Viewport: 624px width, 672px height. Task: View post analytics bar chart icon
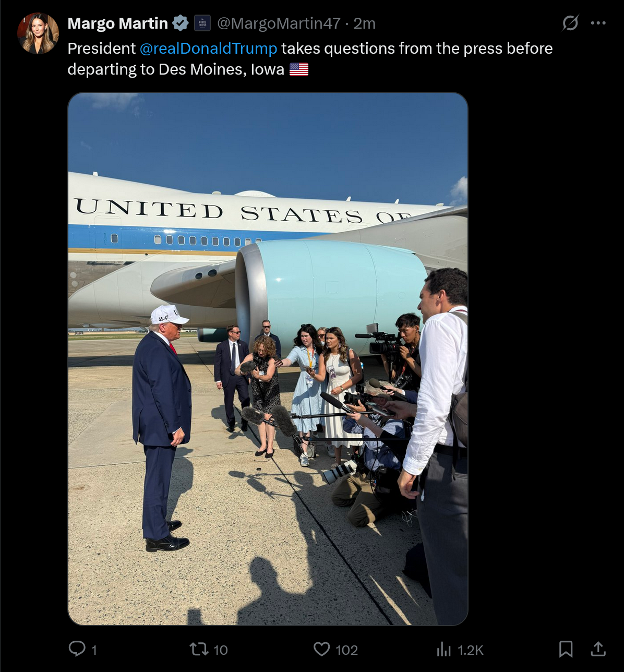pos(443,650)
